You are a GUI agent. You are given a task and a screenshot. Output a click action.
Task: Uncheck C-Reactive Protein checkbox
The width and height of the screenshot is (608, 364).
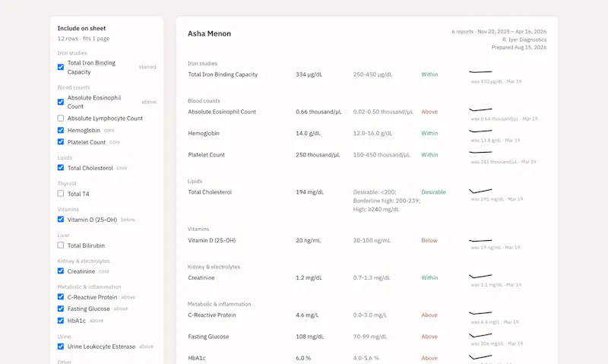(61, 297)
